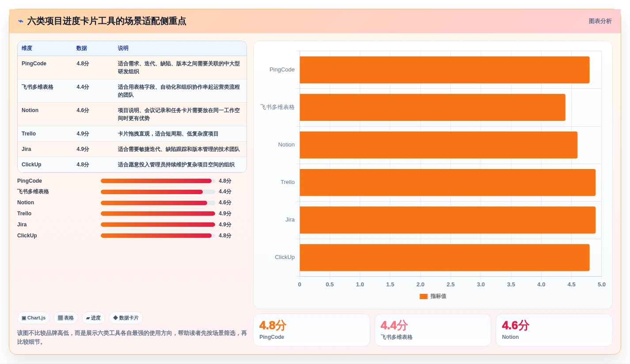
Task: Click the ClickUp y-axis label
Action: tap(285, 257)
